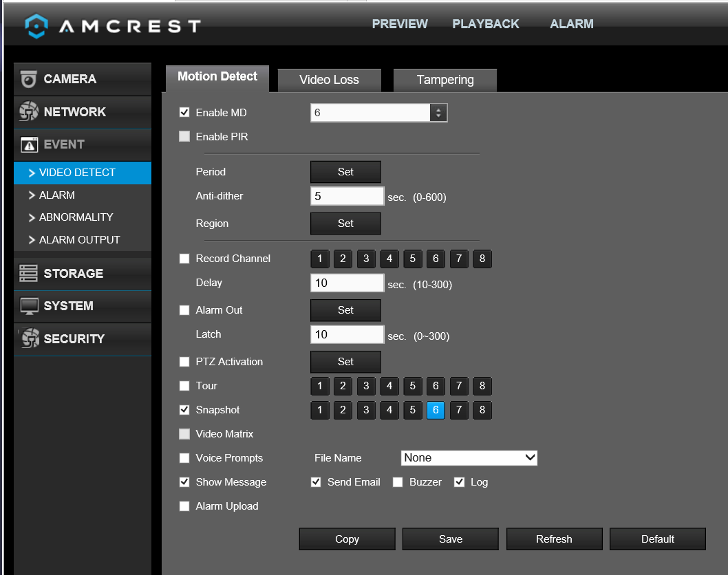Open the Camera section via its camera icon
The width and height of the screenshot is (728, 575).
tap(29, 79)
